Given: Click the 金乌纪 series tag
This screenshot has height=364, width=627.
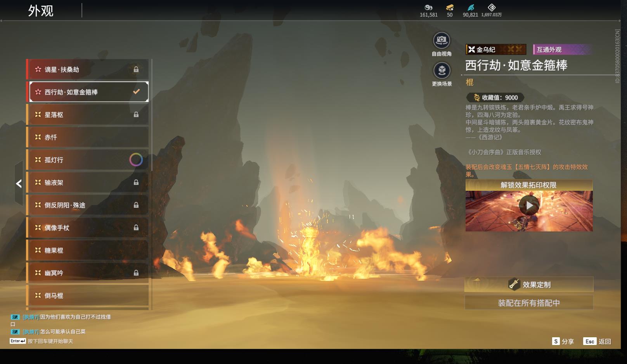Looking at the screenshot, I should click(496, 49).
